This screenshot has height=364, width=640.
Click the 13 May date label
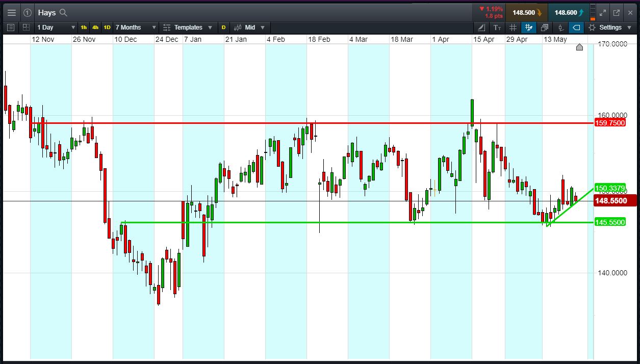click(x=555, y=39)
